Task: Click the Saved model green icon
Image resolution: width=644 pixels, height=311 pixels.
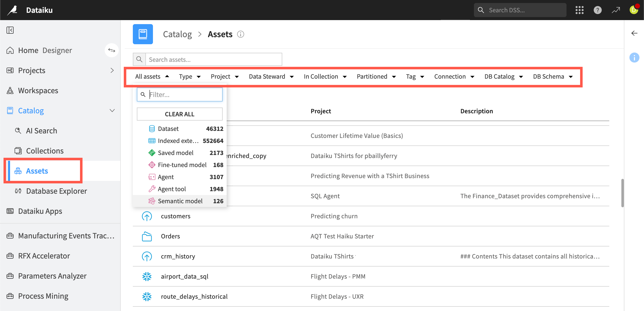Action: pos(152,153)
